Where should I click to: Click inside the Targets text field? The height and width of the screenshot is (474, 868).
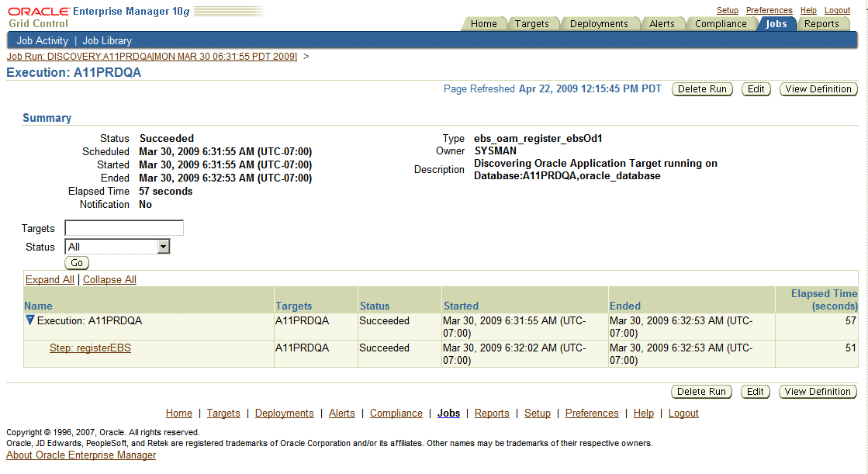click(x=123, y=227)
